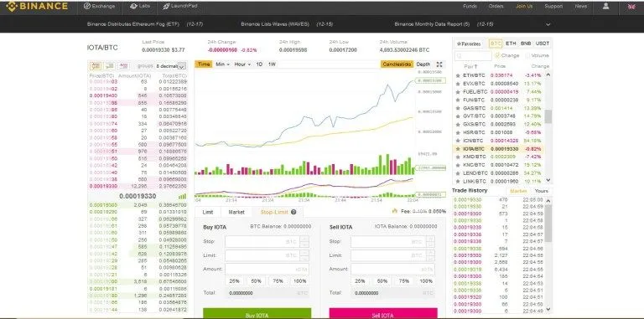
Task: Favorite the HSR/BTC pair star
Action: point(458,132)
